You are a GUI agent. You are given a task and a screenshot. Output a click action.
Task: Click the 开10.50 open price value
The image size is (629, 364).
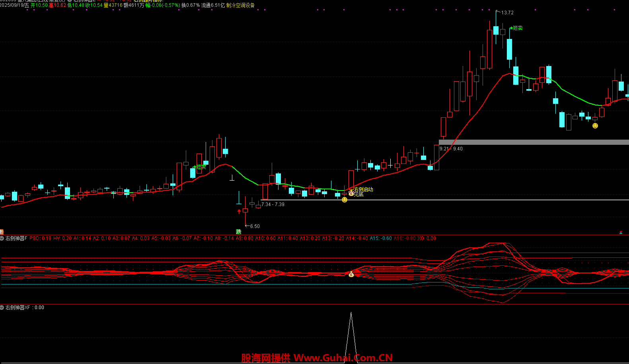click(39, 5)
